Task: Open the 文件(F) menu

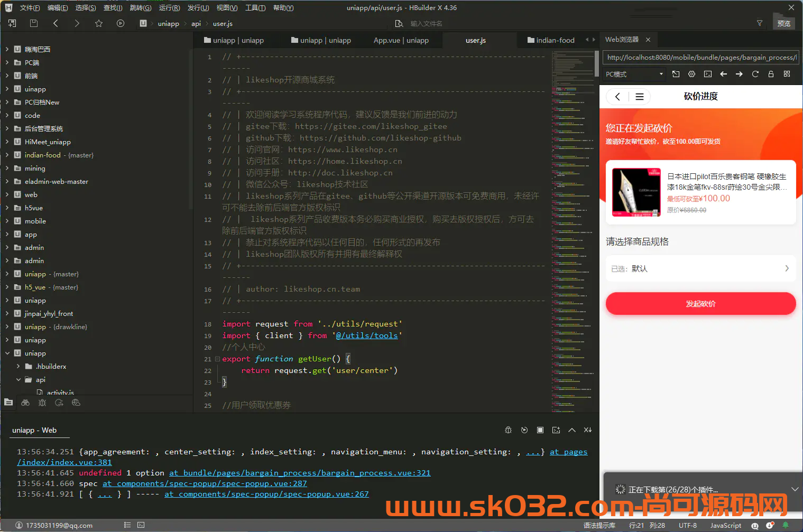Action: 30,7
